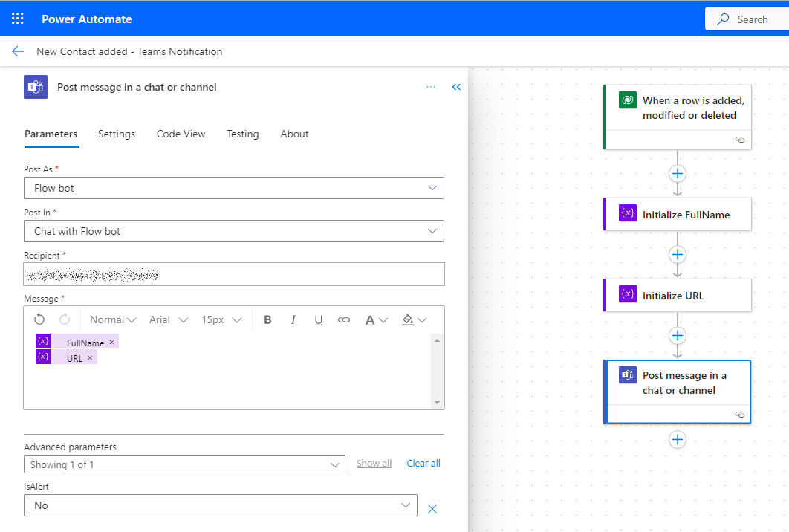
Task: Click the URL variable token icon
Action: pos(43,357)
